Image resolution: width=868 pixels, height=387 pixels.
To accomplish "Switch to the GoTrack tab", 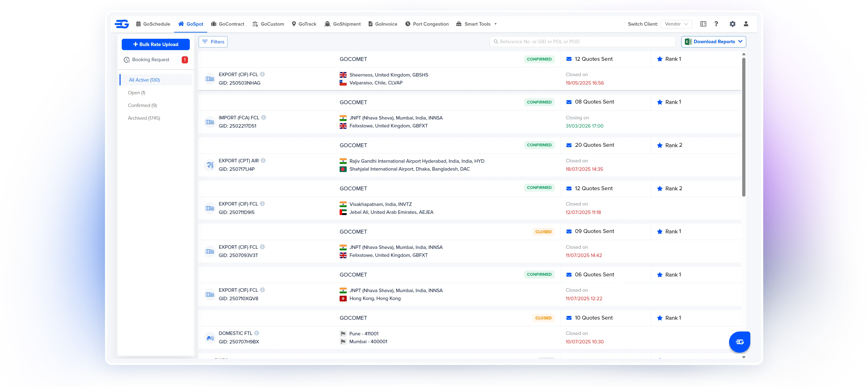I will [x=304, y=24].
